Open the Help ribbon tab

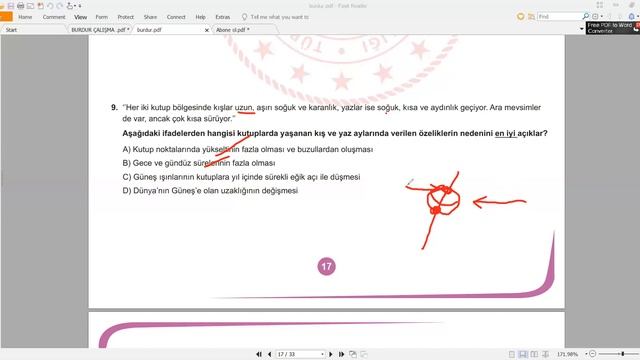click(x=200, y=17)
